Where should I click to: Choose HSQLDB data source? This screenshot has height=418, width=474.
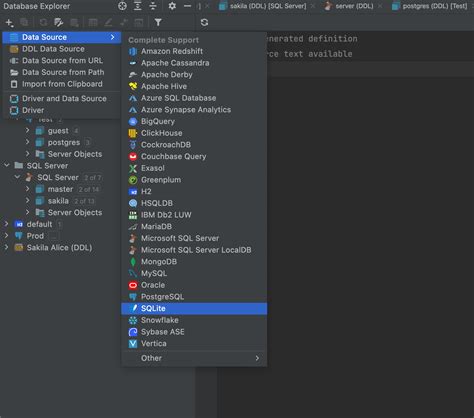194,203
